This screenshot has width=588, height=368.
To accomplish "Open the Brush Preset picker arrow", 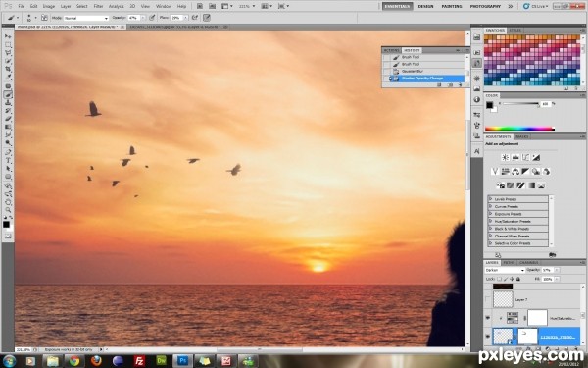I will pyautogui.click(x=36, y=18).
